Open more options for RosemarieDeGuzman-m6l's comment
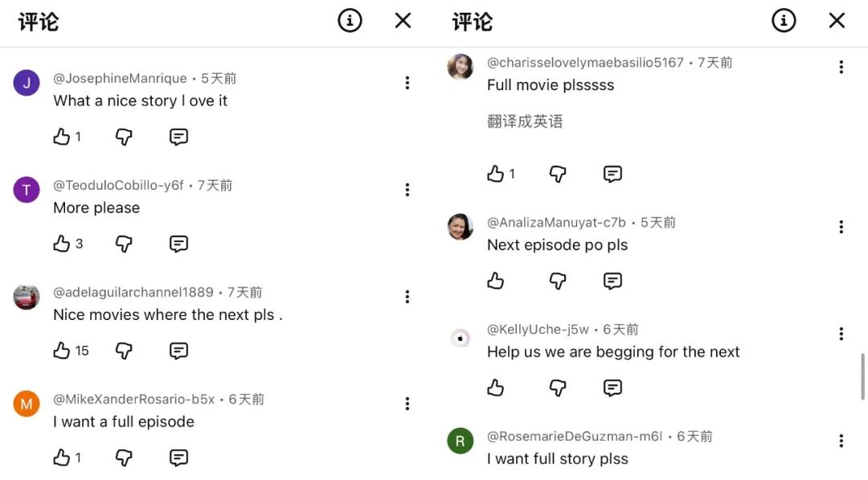 [841, 441]
